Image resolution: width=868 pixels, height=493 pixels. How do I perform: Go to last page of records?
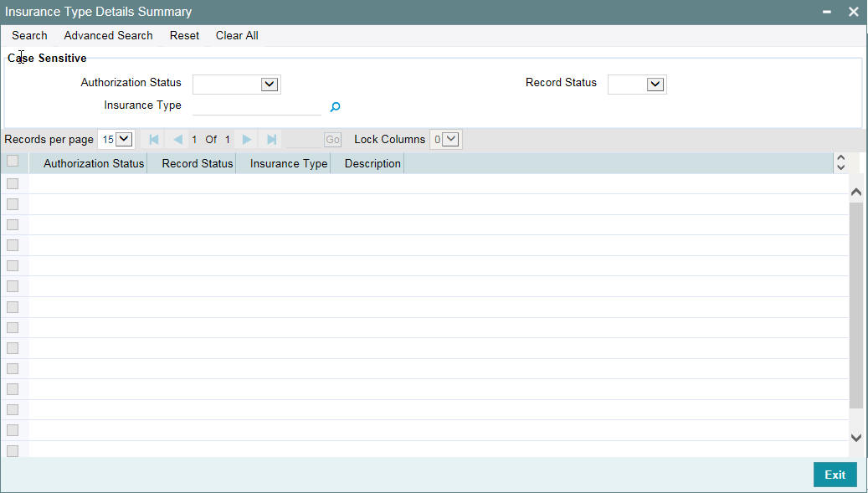(x=271, y=140)
